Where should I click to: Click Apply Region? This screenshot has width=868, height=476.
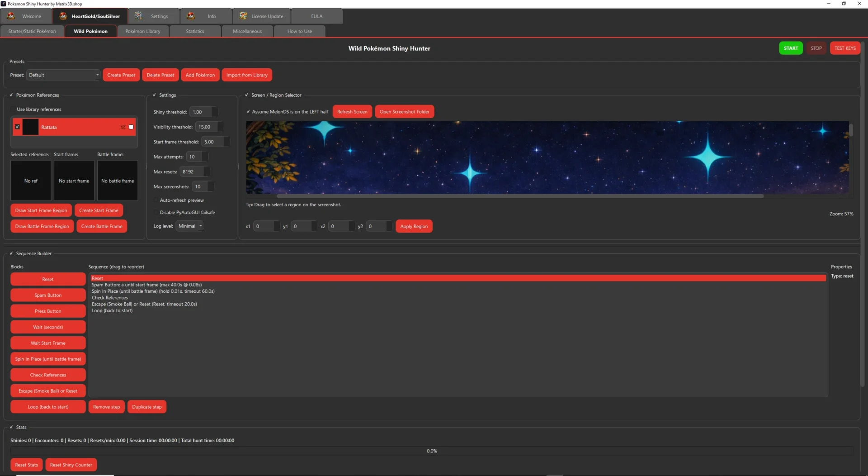coord(414,226)
